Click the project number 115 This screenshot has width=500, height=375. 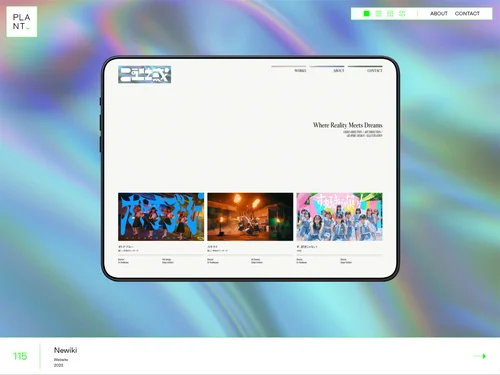pyautogui.click(x=20, y=356)
